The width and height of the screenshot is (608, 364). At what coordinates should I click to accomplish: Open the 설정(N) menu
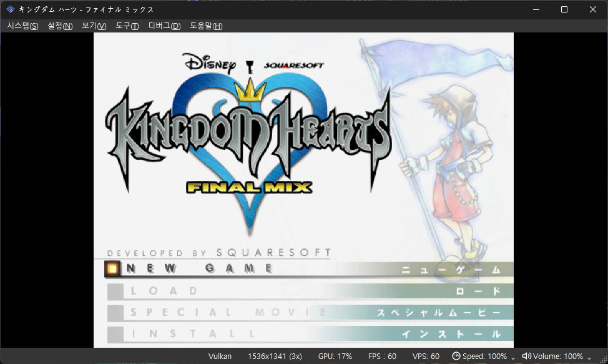60,26
